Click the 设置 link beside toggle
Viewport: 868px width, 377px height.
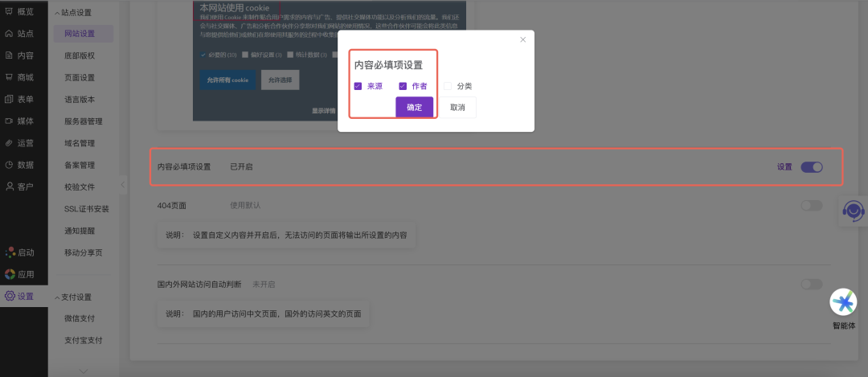(x=784, y=167)
